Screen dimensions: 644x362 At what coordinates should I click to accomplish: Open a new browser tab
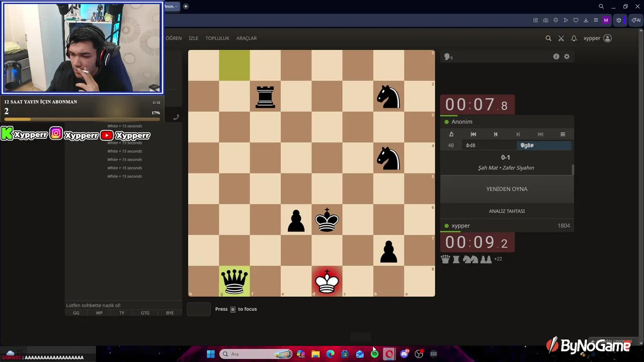pos(186,6)
